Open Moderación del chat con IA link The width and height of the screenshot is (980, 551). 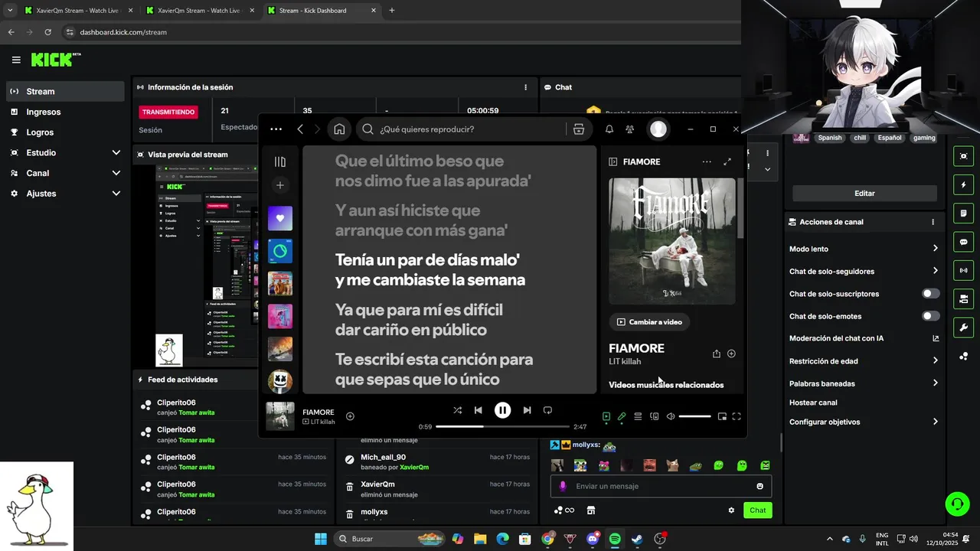pyautogui.click(x=864, y=338)
